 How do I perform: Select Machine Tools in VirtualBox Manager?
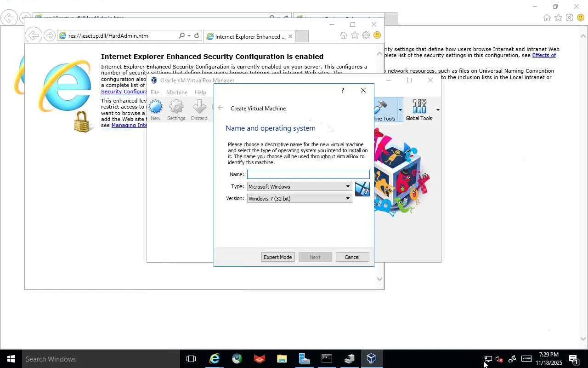pyautogui.click(x=385, y=110)
